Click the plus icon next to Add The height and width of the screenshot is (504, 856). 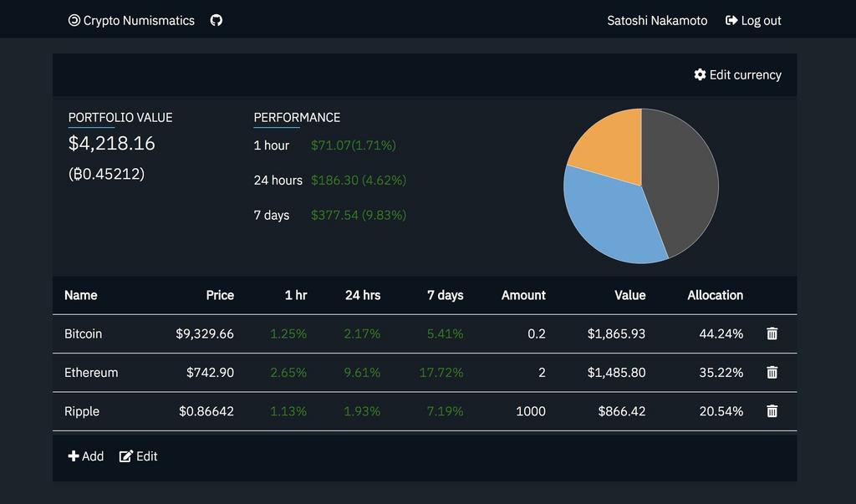pyautogui.click(x=73, y=456)
